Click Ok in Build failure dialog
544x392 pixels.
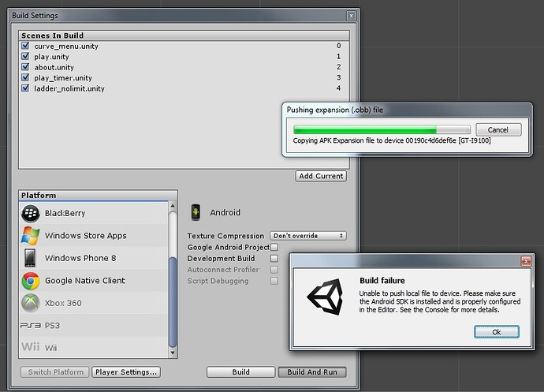pos(497,332)
